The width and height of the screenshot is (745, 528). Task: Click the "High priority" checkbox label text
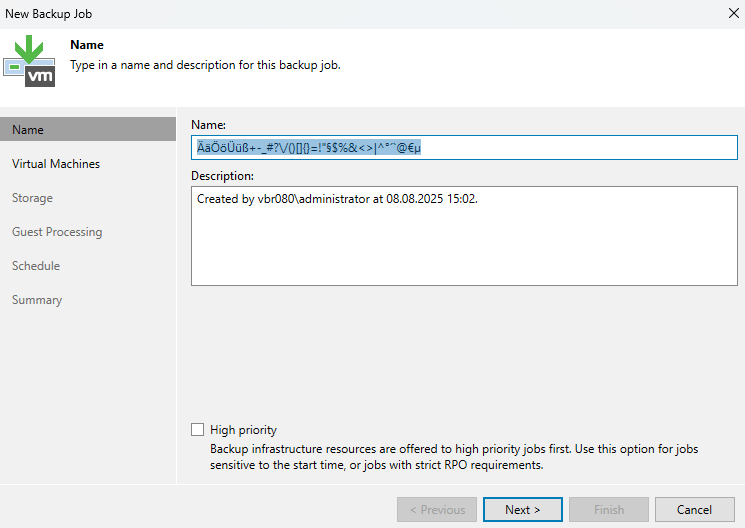pos(243,430)
